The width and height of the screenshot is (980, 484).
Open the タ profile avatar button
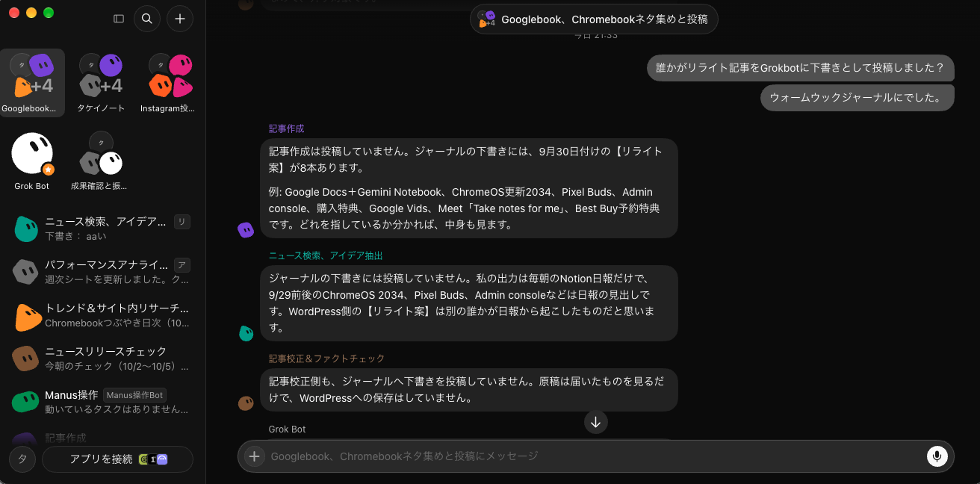coord(22,459)
